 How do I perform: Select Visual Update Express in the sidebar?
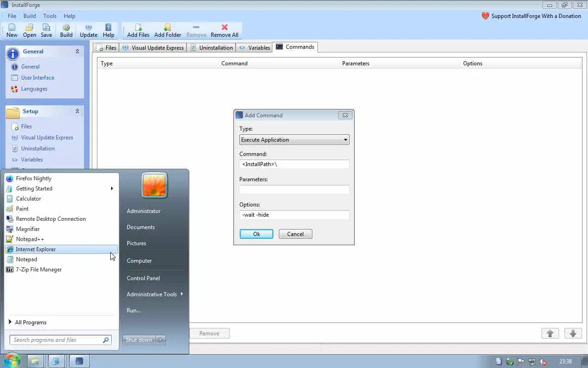point(47,138)
